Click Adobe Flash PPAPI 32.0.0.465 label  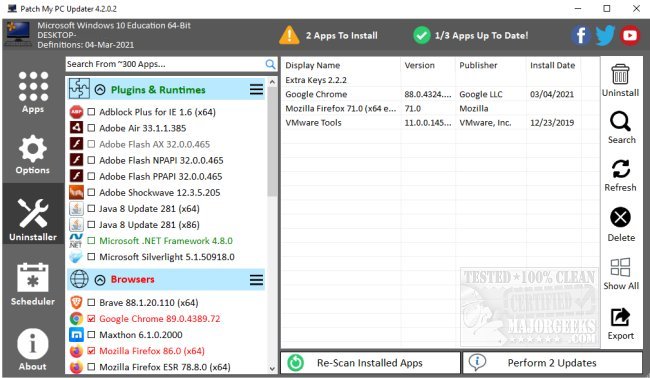[x=161, y=176]
